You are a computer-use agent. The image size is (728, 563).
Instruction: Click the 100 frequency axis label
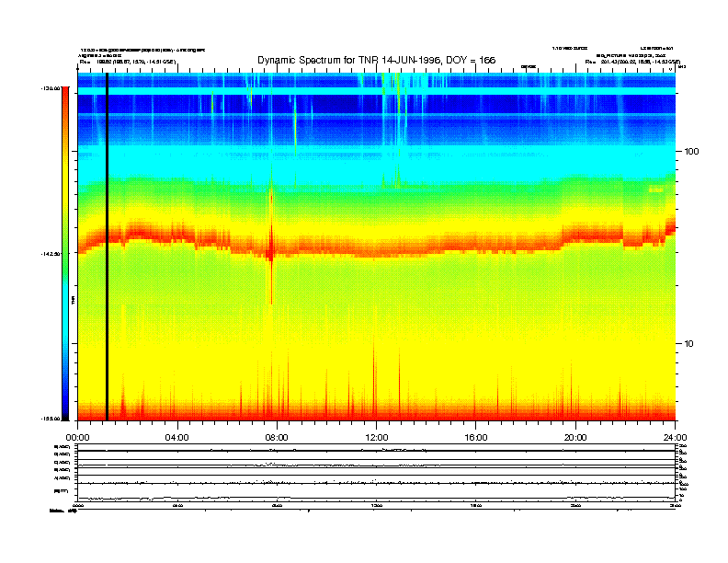[x=691, y=152]
